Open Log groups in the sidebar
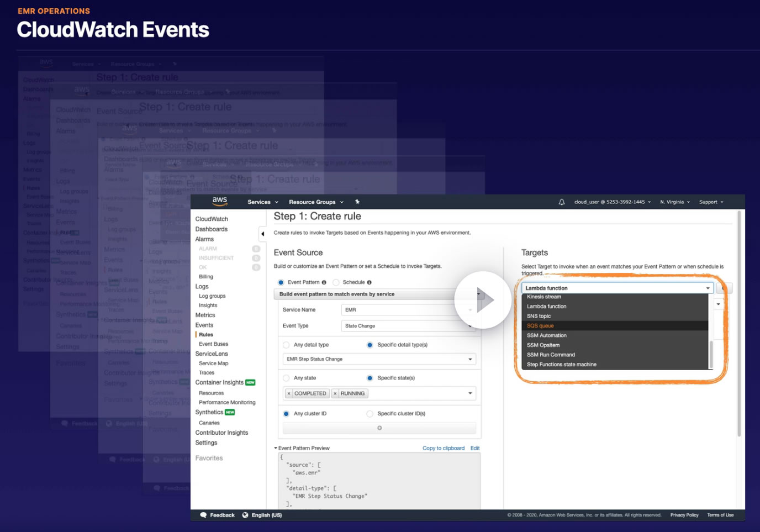This screenshot has height=532, width=760. click(x=212, y=296)
